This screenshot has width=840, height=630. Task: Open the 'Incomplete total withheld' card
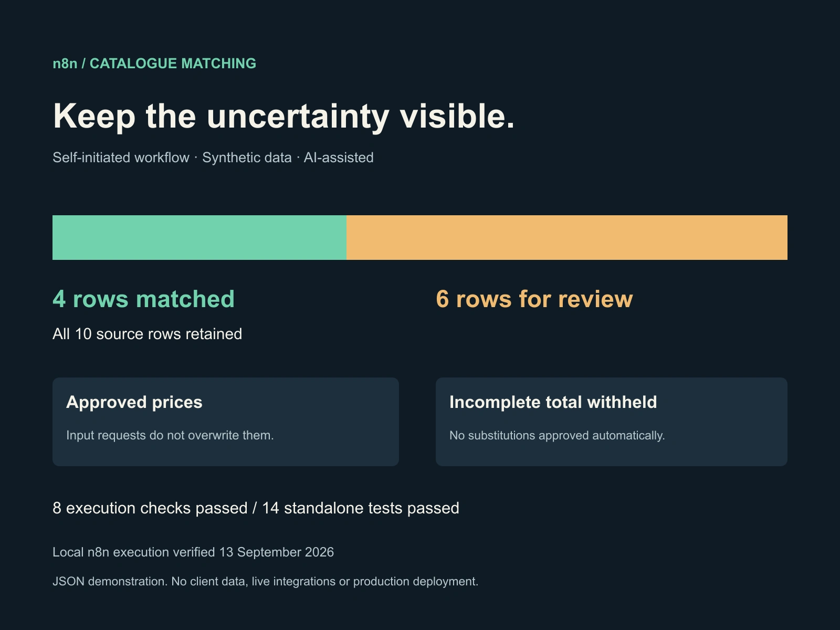(612, 422)
